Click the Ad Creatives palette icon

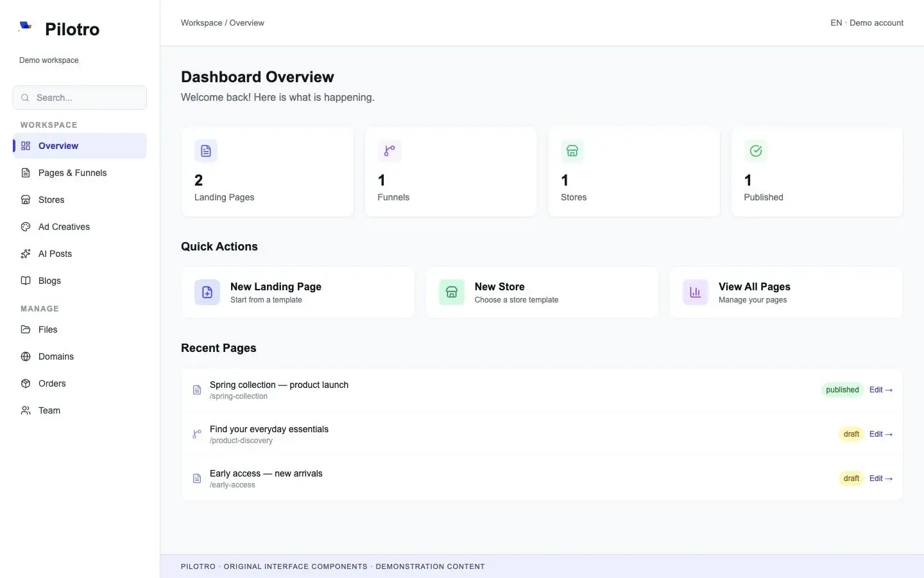click(x=26, y=227)
